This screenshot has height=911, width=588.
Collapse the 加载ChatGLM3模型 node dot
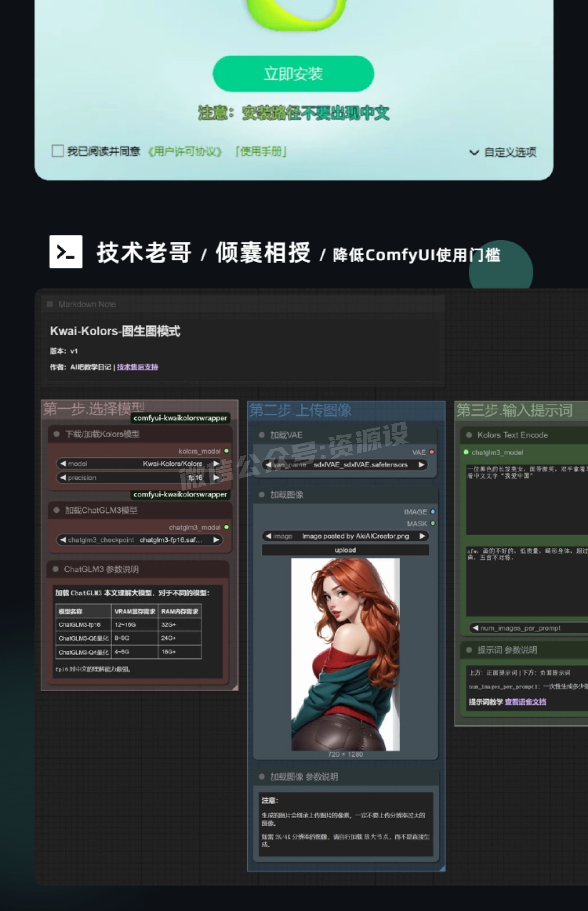coord(56,510)
